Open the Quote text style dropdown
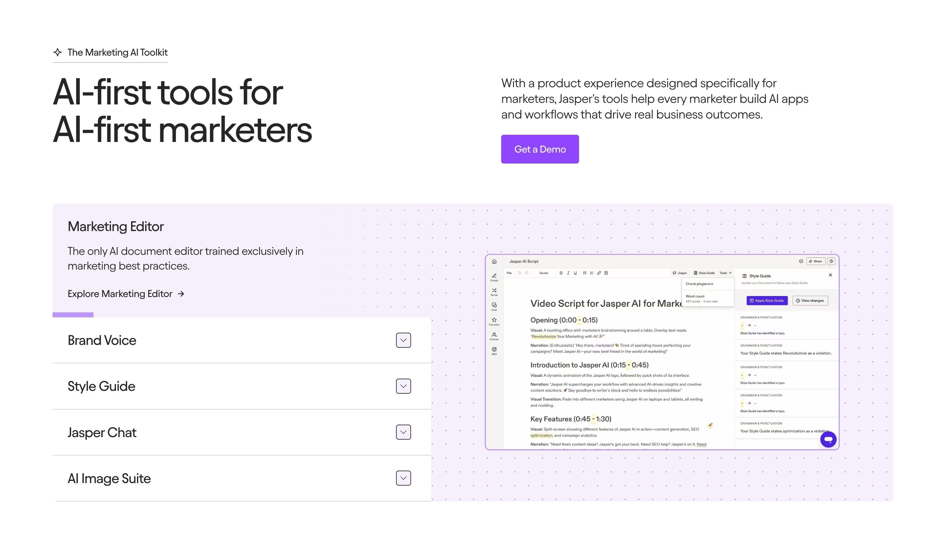 coord(544,273)
